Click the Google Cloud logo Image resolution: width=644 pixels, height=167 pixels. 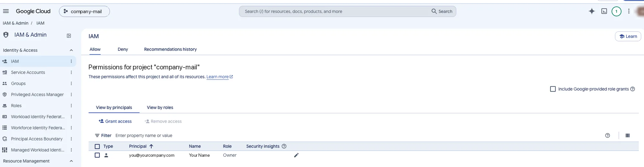33,11
